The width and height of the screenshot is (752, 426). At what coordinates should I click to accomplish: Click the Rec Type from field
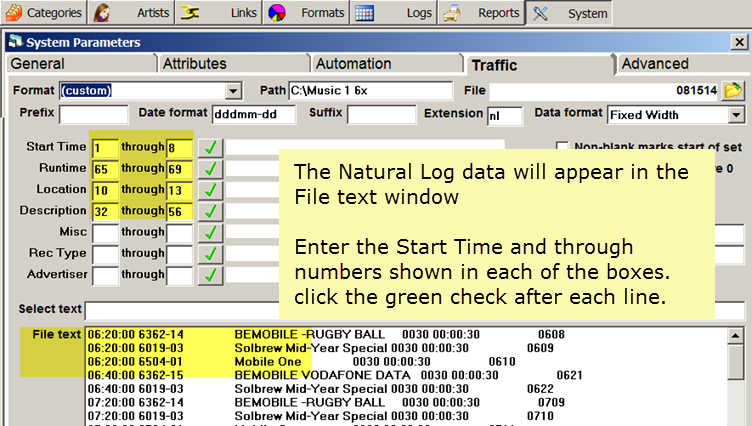click(x=105, y=254)
